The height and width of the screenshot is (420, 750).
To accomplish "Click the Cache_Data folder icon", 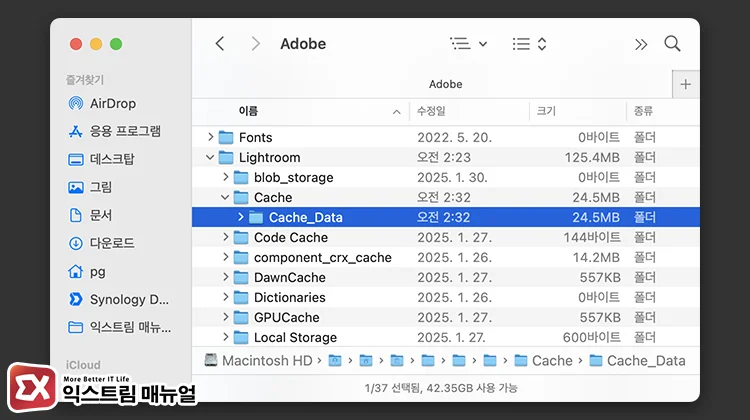I will (x=256, y=218).
